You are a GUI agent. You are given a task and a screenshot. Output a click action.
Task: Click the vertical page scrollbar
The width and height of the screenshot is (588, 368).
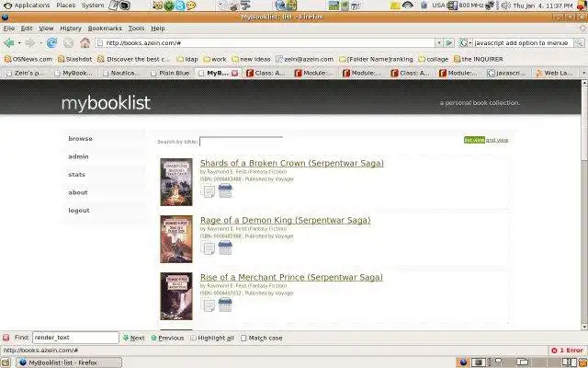[x=584, y=205]
